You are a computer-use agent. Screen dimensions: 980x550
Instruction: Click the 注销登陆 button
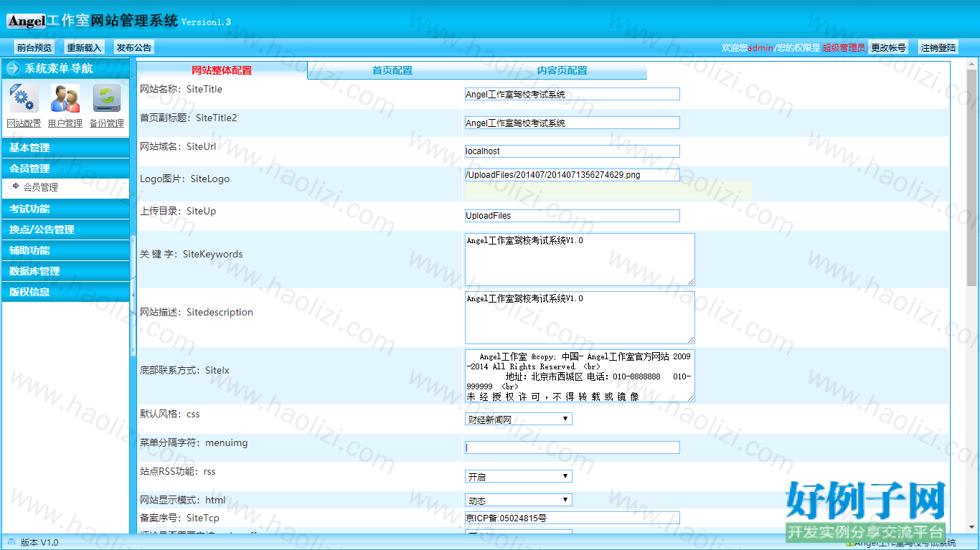point(938,47)
